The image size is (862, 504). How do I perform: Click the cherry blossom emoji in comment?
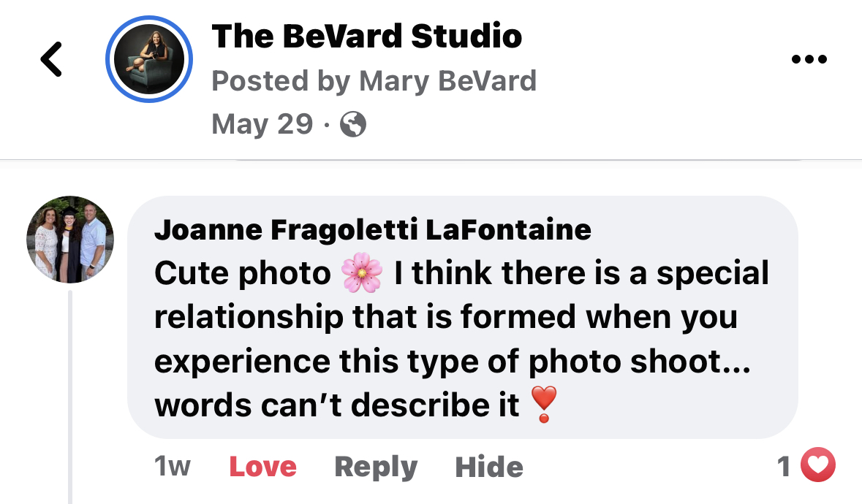(x=362, y=275)
